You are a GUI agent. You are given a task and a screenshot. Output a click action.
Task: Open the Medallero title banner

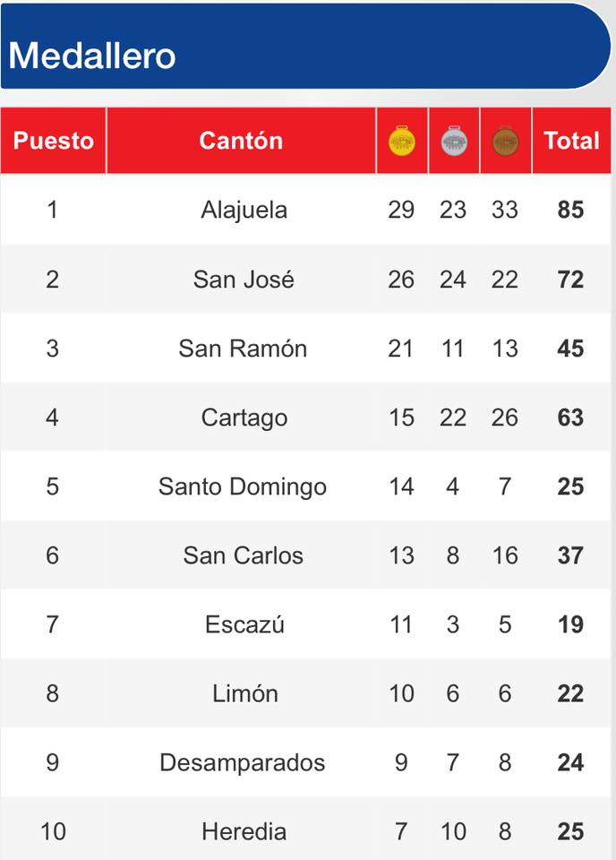tap(305, 46)
